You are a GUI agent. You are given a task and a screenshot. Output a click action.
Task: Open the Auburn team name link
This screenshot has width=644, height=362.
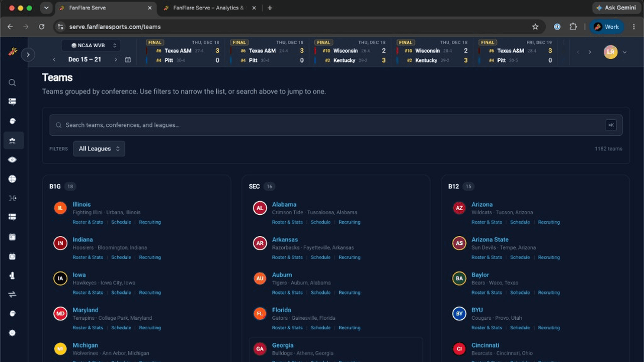tap(282, 275)
